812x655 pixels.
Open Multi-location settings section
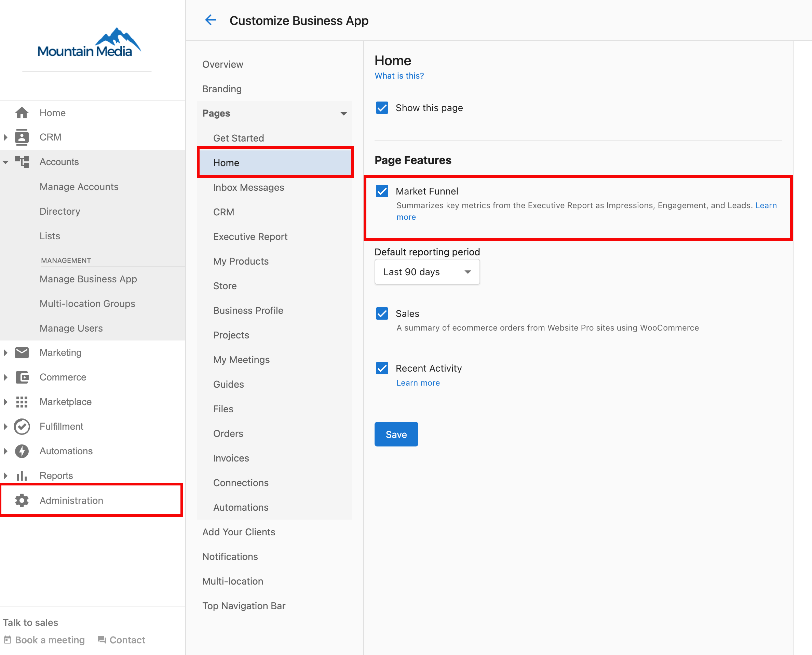233,581
